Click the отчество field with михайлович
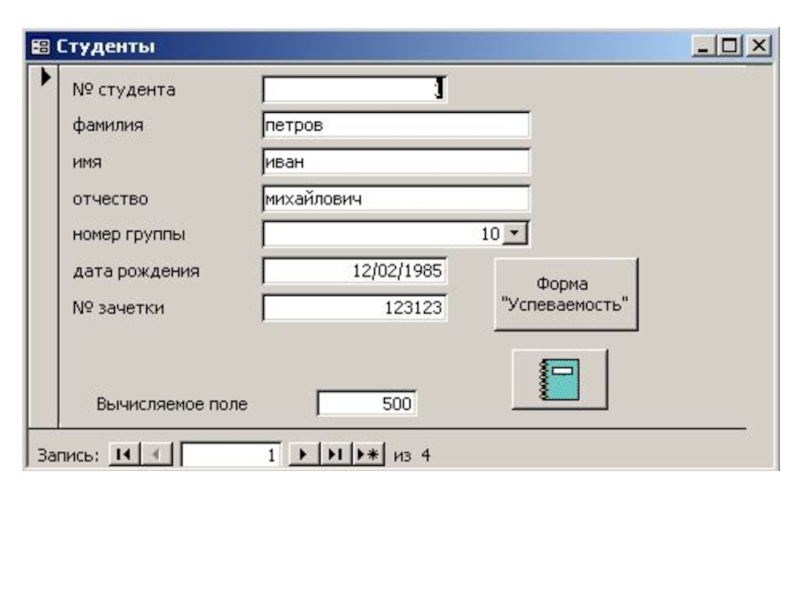The image size is (800, 600). tap(396, 198)
